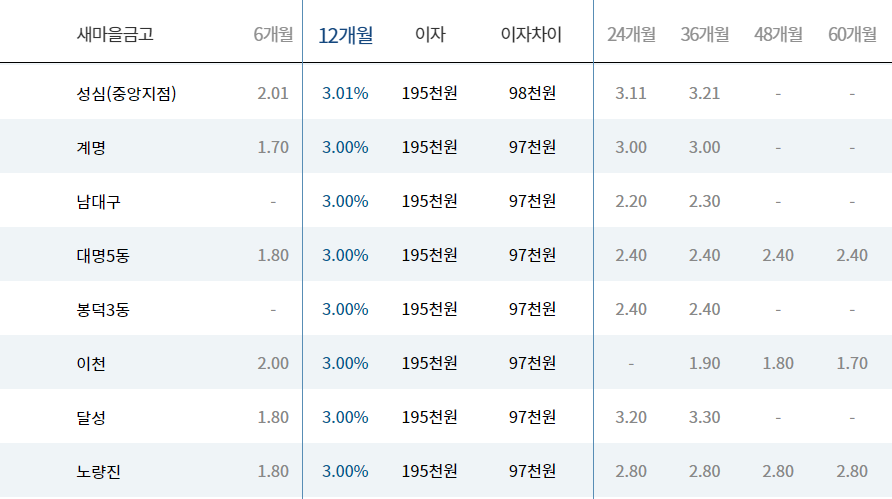This screenshot has height=499, width=892.
Task: Choose the 48개월 column header
Action: (x=778, y=35)
